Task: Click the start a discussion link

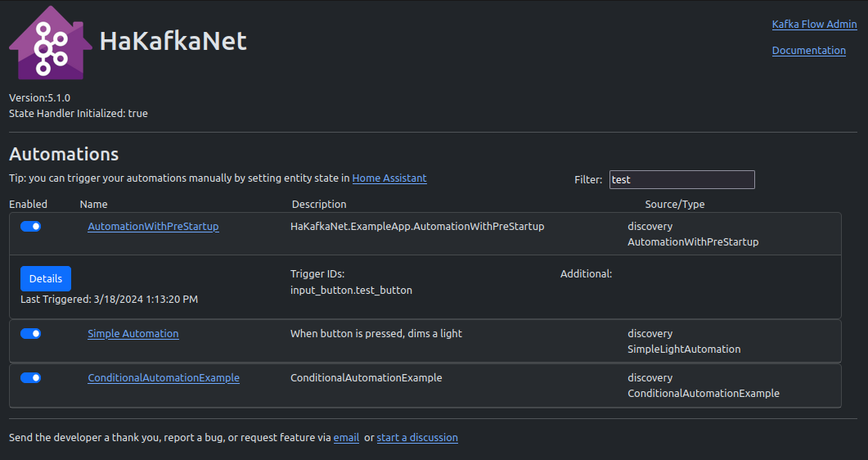Action: point(417,438)
